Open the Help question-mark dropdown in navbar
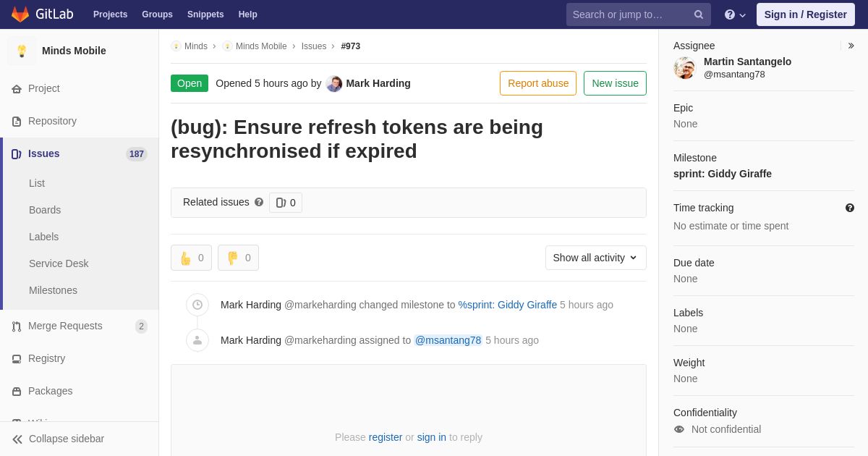This screenshot has height=456, width=868. (735, 14)
